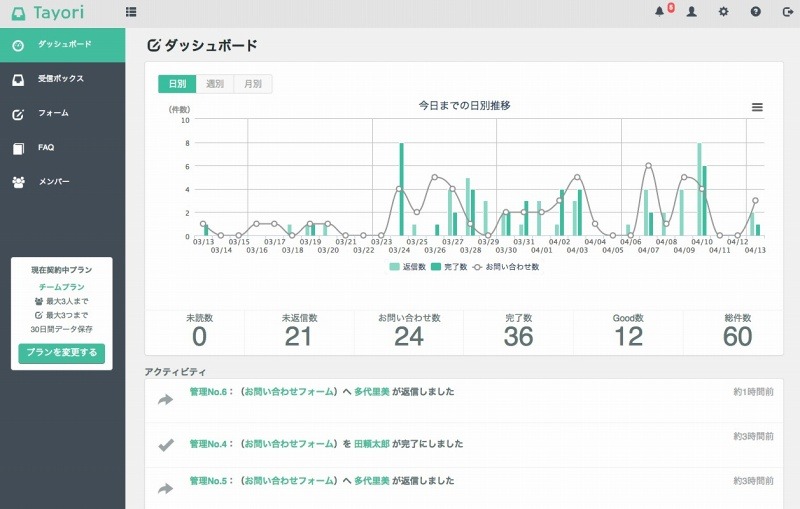Toggle 返信数 series in chart legend
The width and height of the screenshot is (800, 509).
[407, 267]
